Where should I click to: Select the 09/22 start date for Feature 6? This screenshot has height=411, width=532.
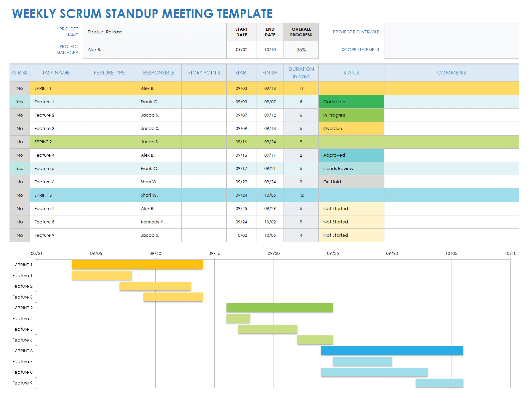pyautogui.click(x=241, y=182)
